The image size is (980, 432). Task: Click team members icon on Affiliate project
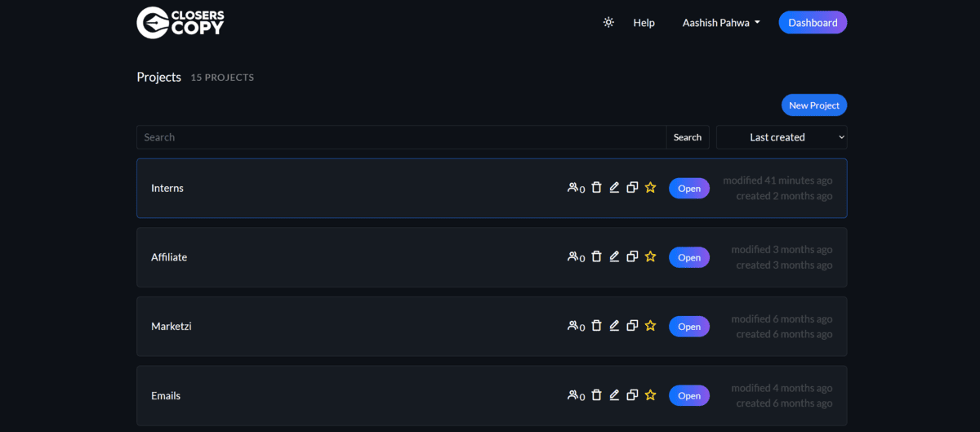click(575, 256)
